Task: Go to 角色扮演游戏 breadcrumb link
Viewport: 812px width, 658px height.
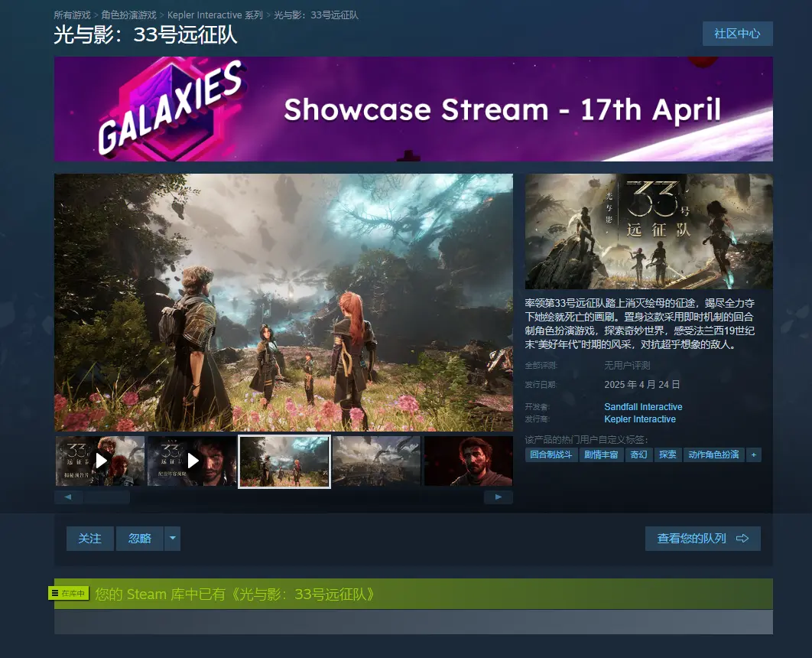Action: coord(129,15)
